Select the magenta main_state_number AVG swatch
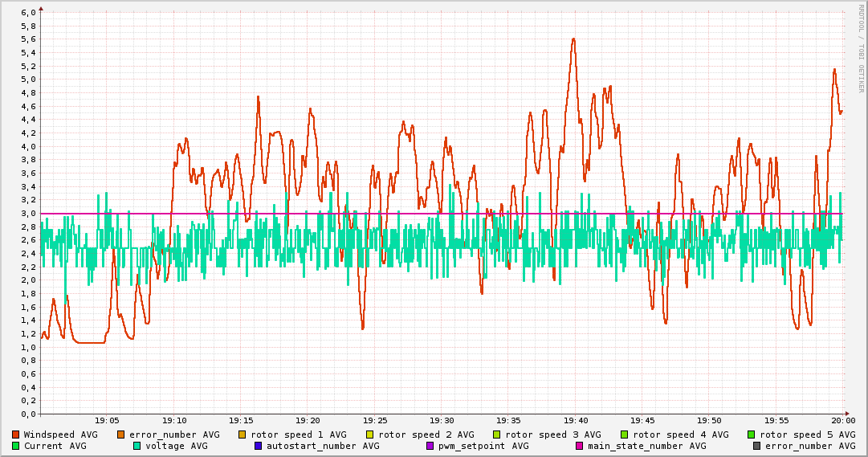This screenshot has height=457, width=868. pos(579,446)
